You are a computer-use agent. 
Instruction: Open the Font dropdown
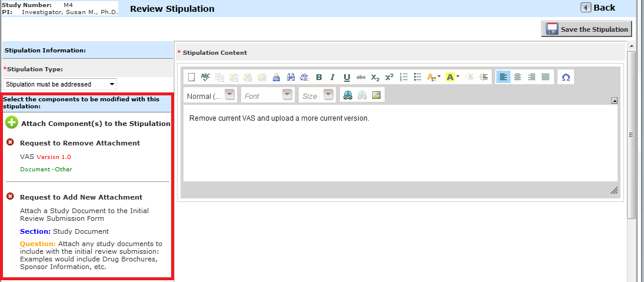268,95
